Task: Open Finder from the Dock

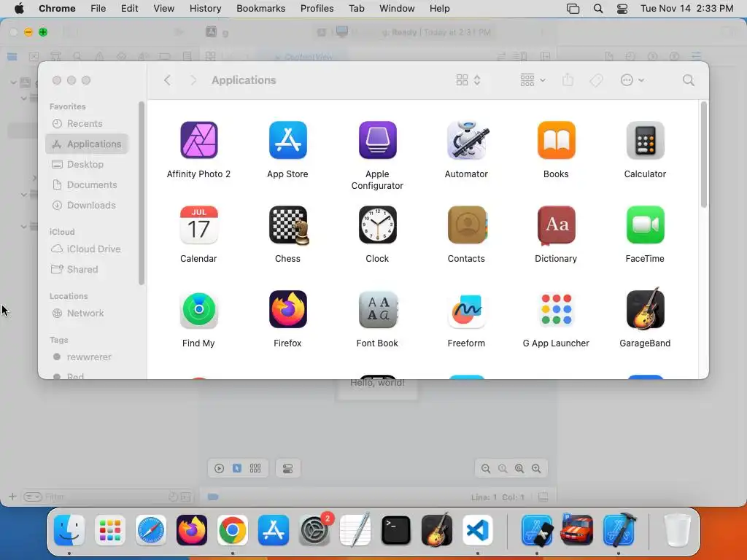Action: point(69,530)
